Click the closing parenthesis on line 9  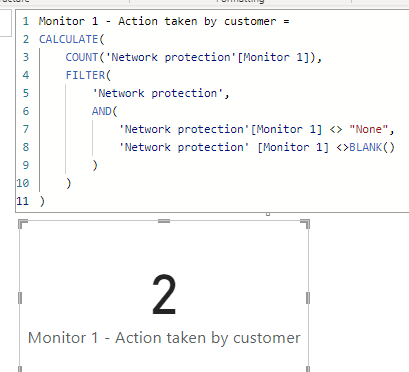95,165
